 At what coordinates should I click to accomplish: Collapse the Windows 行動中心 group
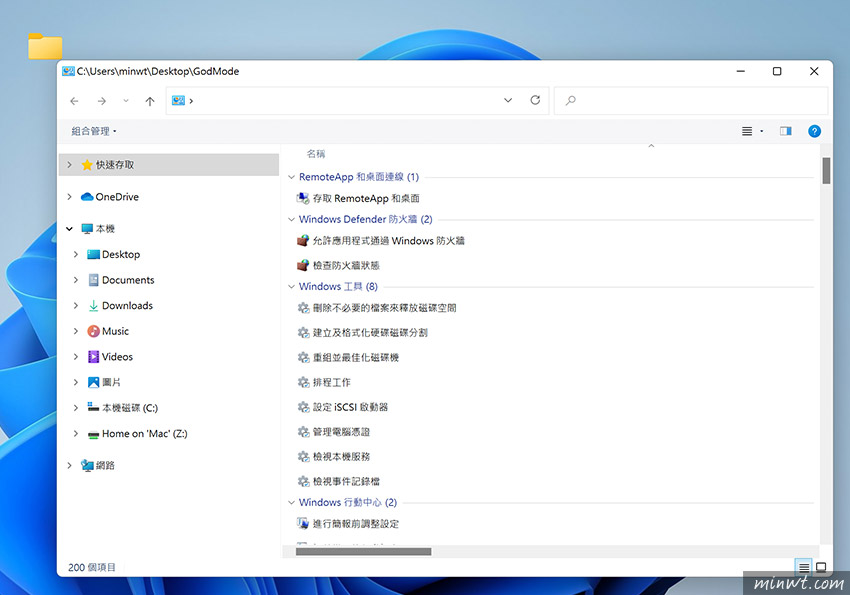(292, 503)
